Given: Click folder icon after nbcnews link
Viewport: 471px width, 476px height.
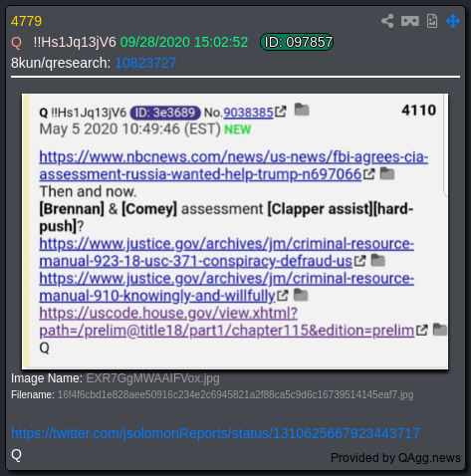Looking at the screenshot, I should point(387,173).
